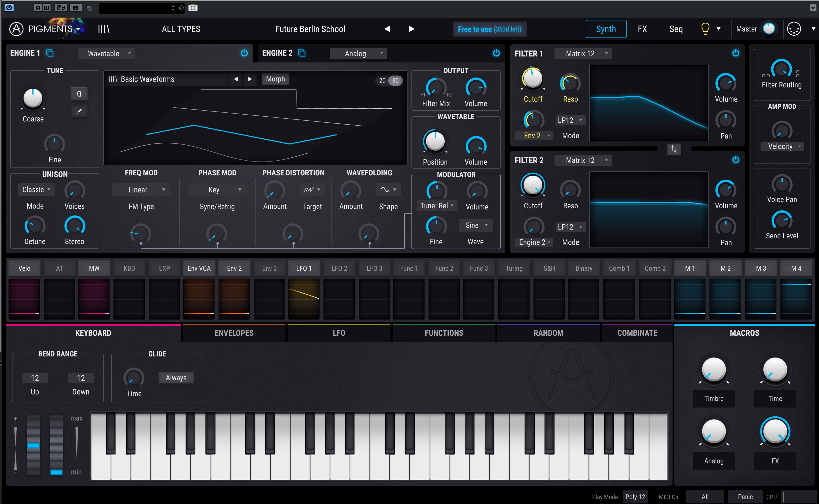Click the A/B compare icon
Viewport: 819px width, 504px height.
(x=61, y=8)
